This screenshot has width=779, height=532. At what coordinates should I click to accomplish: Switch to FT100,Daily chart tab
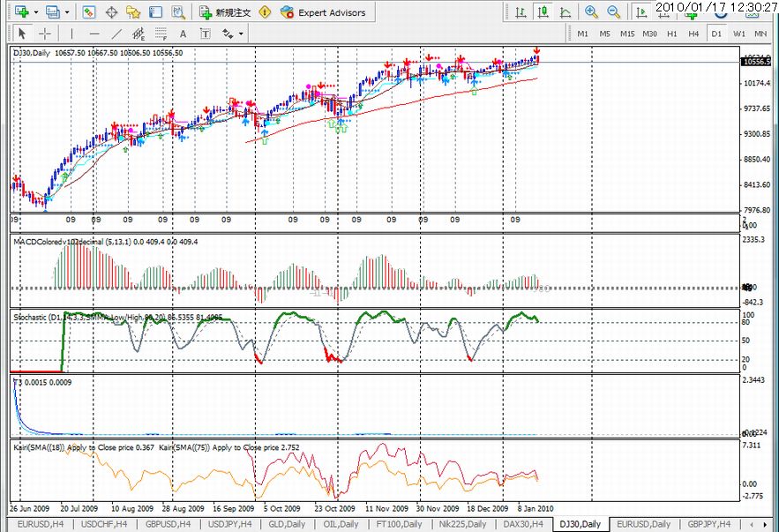coord(399,524)
